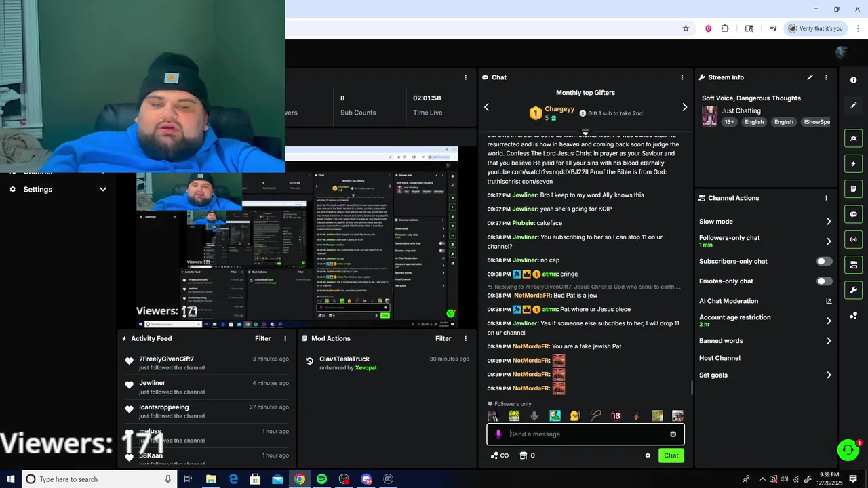This screenshot has width=868, height=488.
Task: Open Channel Actions panel three-dot menu
Action: click(x=826, y=198)
